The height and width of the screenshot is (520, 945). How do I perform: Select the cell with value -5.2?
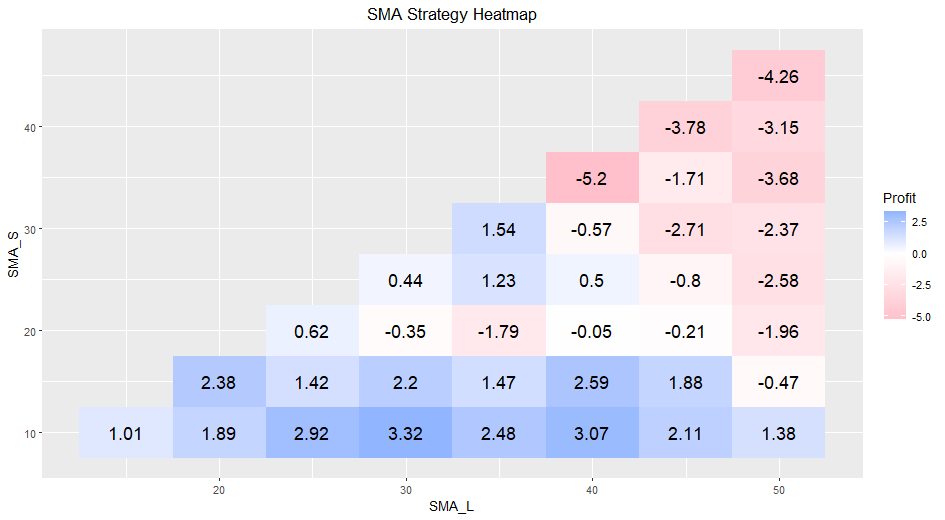click(x=592, y=178)
